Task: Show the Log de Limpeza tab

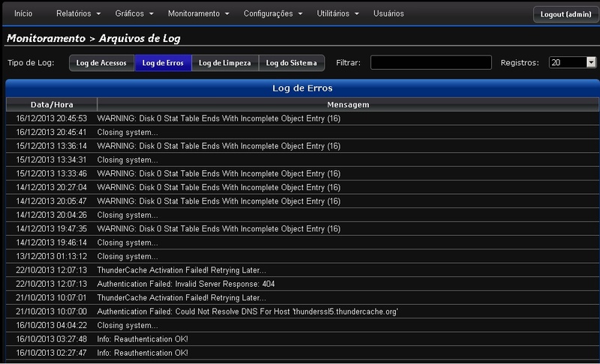Action: pyautogui.click(x=225, y=63)
